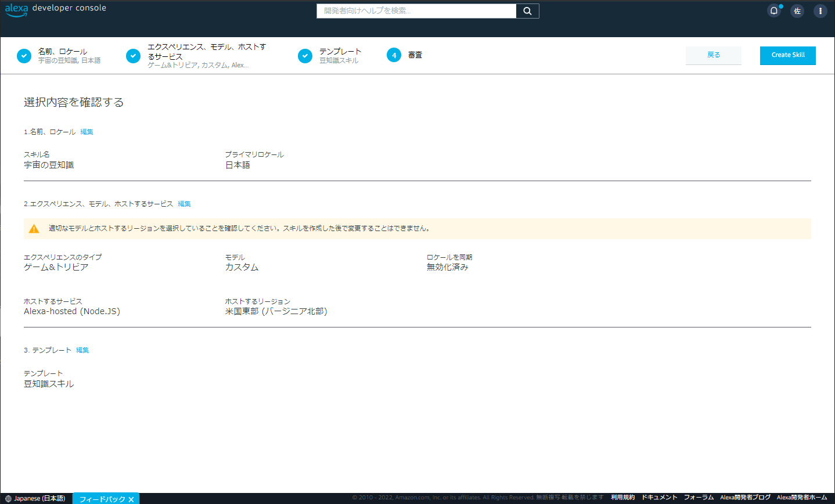The image size is (835, 504).
Task: Click 編集 for エクスペリエンス、モデル、ホストするサービス
Action: coord(184,204)
